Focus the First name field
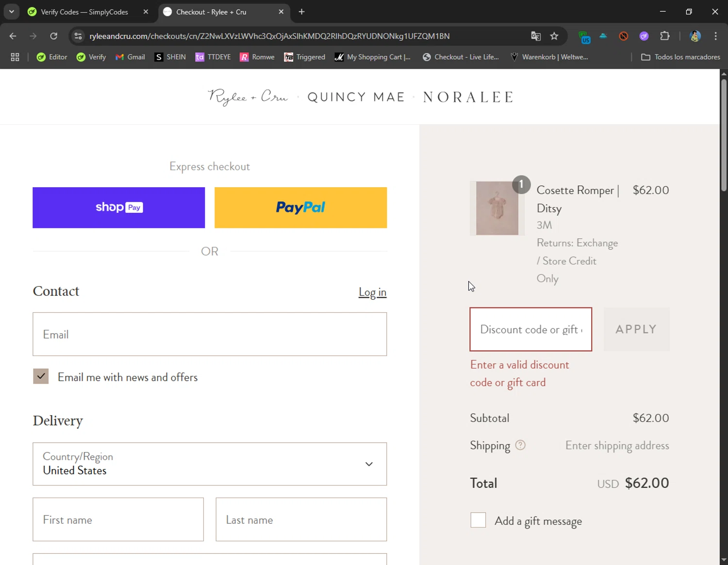 tap(118, 519)
